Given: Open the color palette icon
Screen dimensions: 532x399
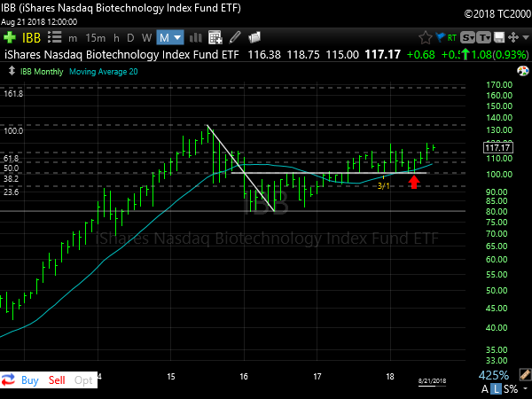Looking at the screenshot, I should coord(523,71).
